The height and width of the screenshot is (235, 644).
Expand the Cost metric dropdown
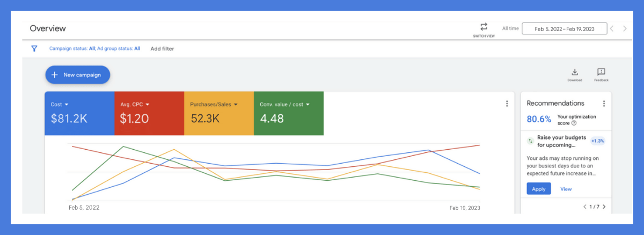point(67,105)
